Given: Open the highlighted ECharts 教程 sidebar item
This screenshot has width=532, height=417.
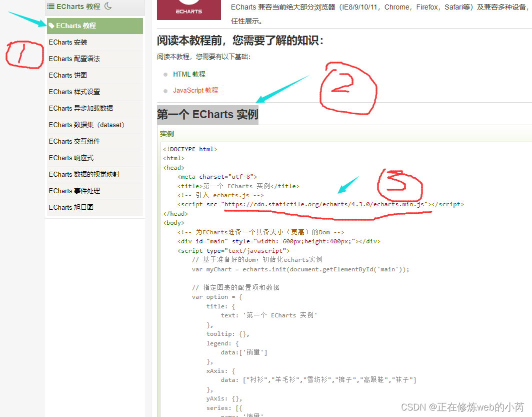Looking at the screenshot, I should pyautogui.click(x=94, y=26).
